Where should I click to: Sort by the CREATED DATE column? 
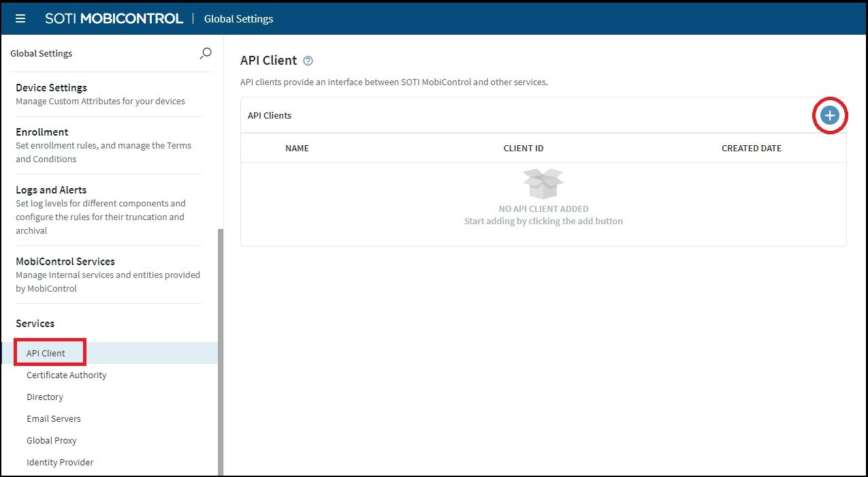click(751, 148)
